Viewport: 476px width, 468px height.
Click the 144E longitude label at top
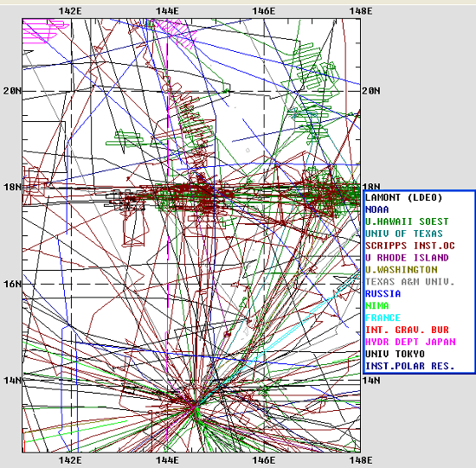[167, 11]
